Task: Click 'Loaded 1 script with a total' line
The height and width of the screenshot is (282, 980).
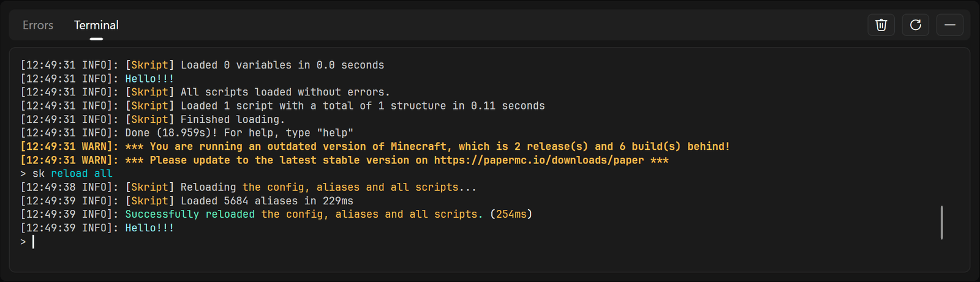Action: click(282, 106)
